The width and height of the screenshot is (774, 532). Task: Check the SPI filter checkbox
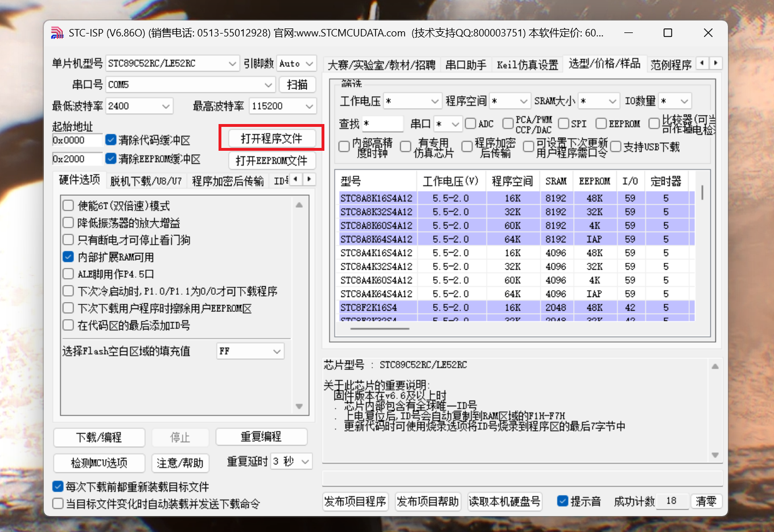563,123
